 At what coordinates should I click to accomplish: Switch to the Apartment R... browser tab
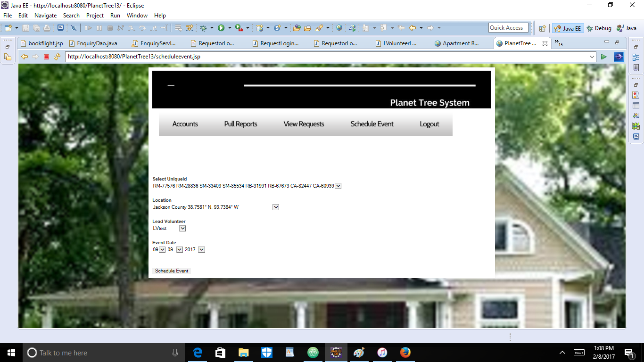456,43
